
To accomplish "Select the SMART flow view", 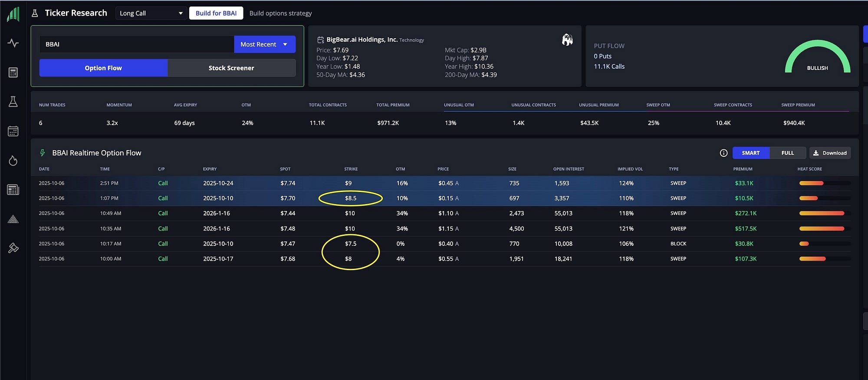I will tap(751, 153).
